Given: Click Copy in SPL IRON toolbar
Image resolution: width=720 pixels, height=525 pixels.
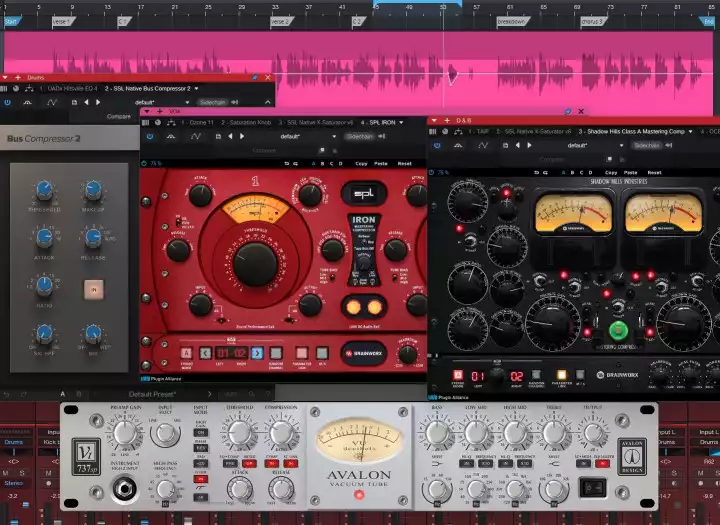Looking at the screenshot, I should [x=361, y=164].
